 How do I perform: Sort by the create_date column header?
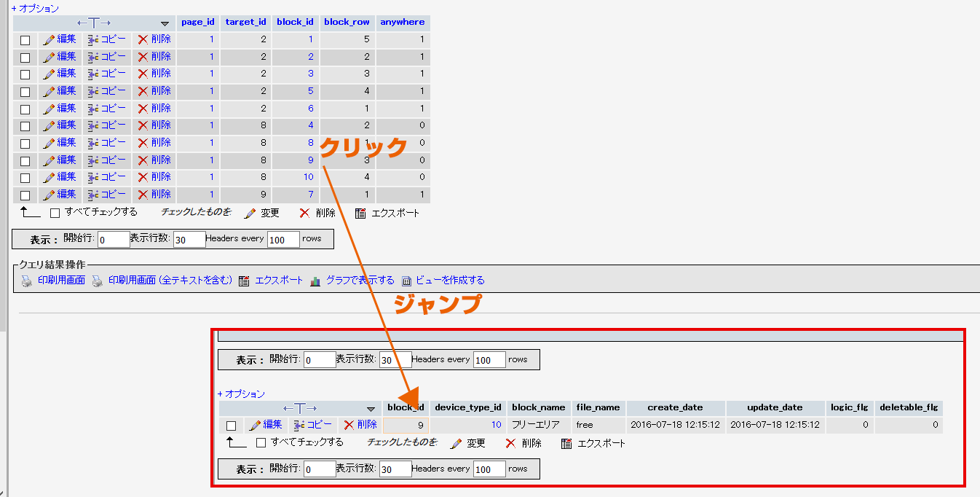[674, 407]
